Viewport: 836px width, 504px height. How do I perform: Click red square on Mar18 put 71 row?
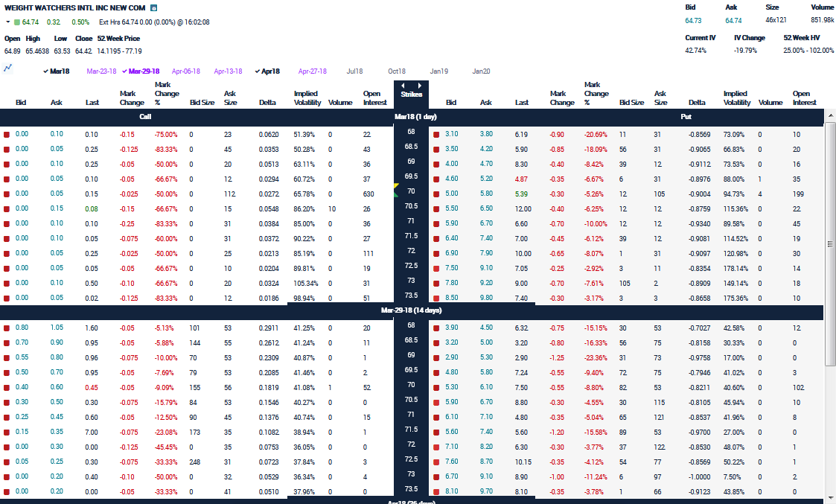click(x=436, y=225)
